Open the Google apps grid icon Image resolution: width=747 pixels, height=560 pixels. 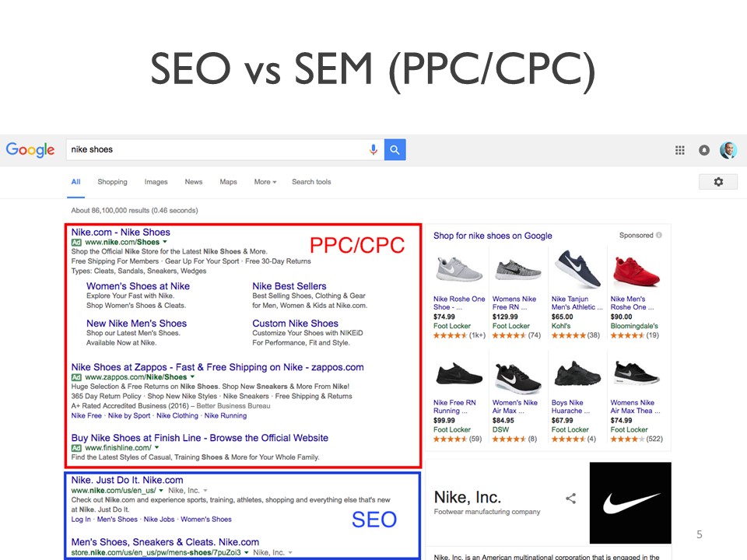click(680, 150)
